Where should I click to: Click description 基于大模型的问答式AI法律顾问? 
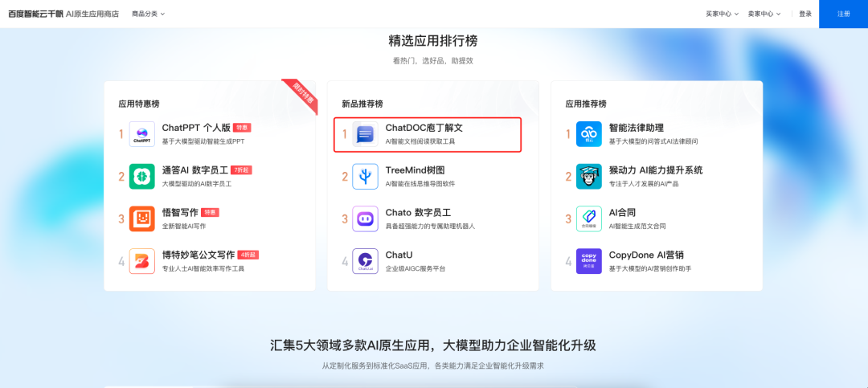653,141
